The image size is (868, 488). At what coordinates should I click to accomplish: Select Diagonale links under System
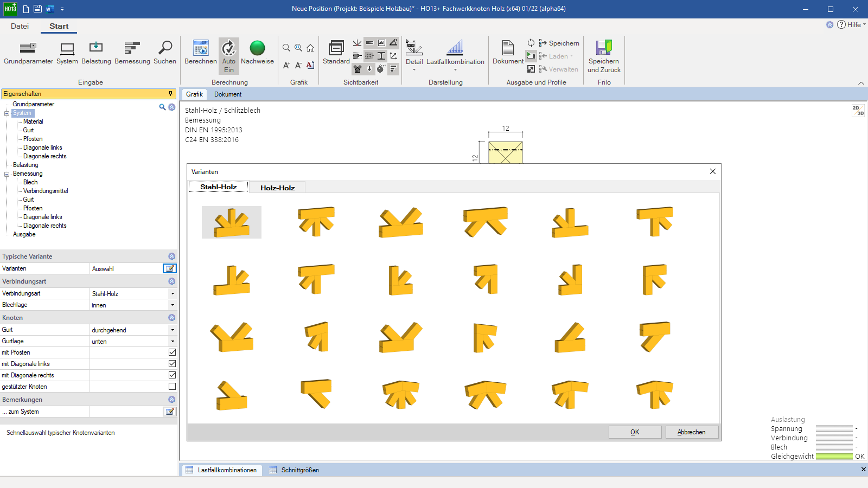42,147
